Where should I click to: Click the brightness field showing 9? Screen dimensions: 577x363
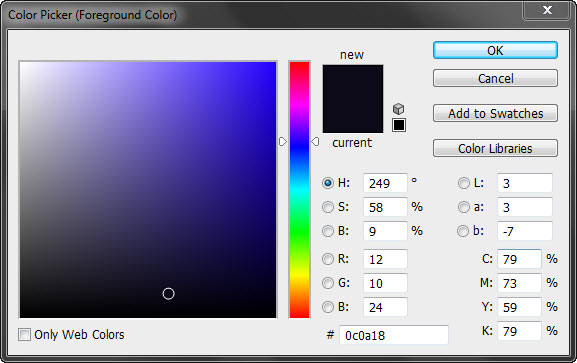click(x=385, y=231)
